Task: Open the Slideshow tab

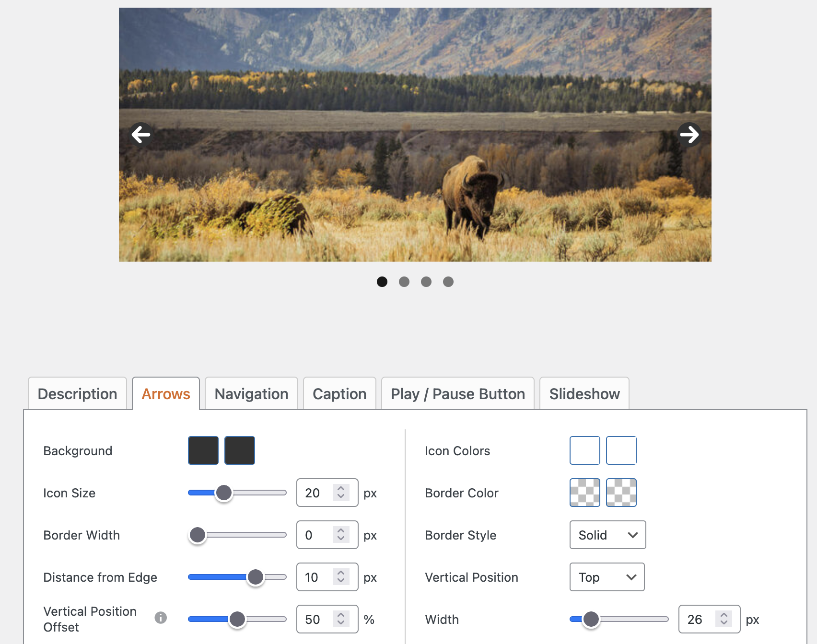Action: [x=584, y=394]
